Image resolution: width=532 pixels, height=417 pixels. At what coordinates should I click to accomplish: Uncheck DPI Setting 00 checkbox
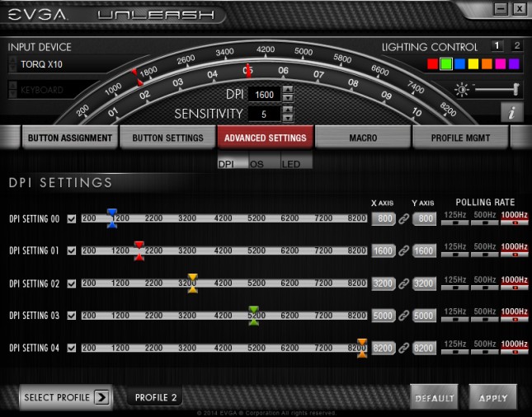72,219
